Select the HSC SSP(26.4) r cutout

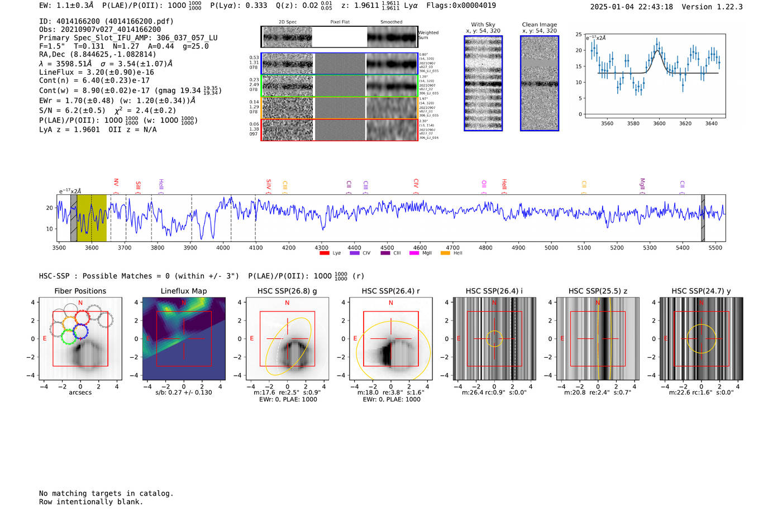click(390, 339)
